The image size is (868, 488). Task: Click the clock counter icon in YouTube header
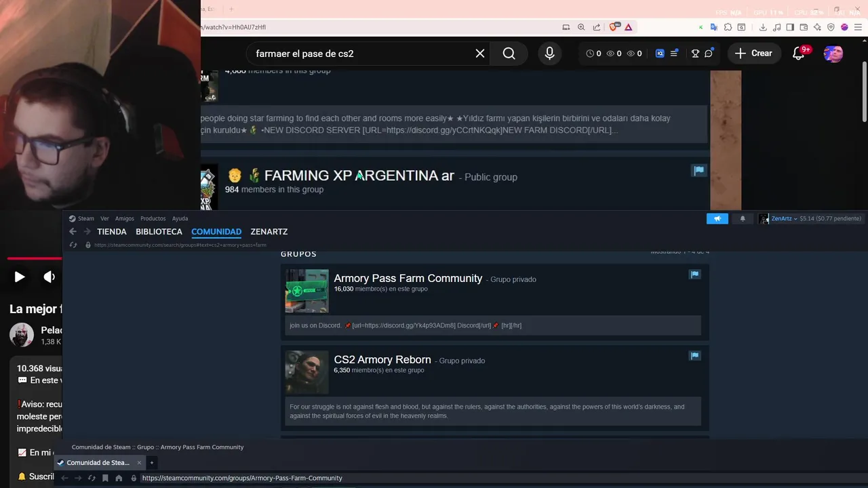click(590, 54)
